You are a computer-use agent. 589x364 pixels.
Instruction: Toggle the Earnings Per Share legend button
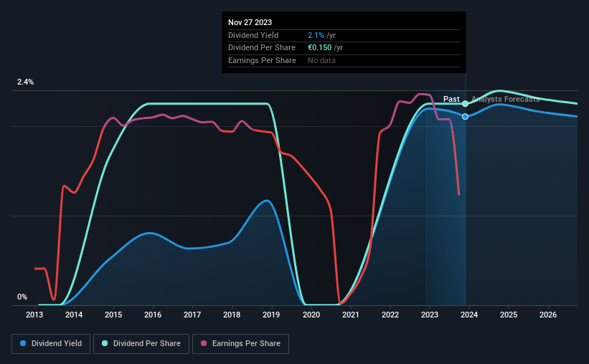240,344
